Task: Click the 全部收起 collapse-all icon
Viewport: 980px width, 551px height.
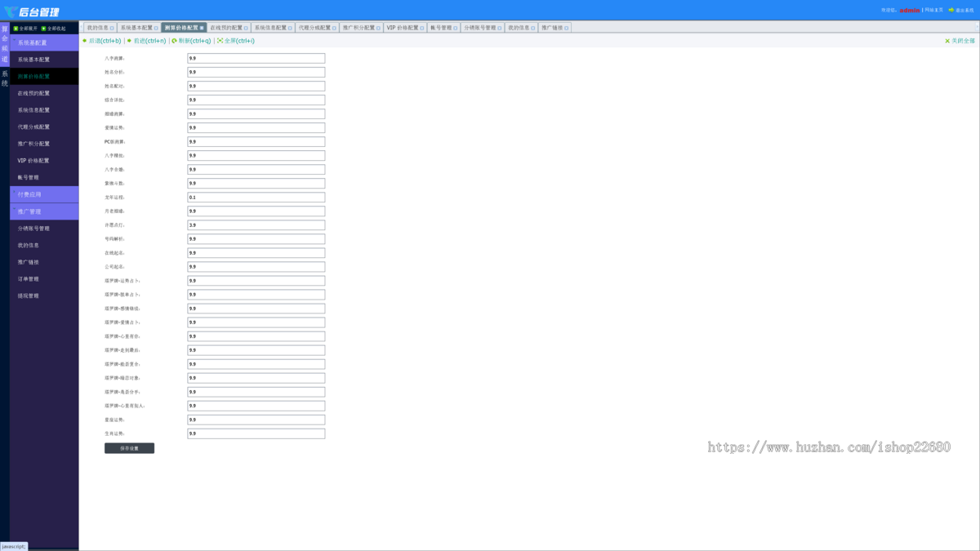Action: coord(44,29)
